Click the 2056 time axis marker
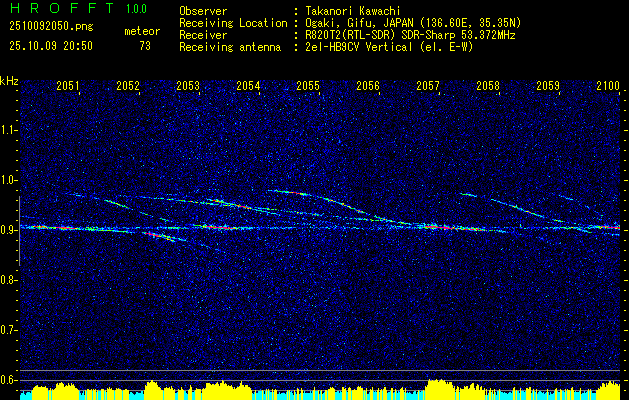Viewport: 629px width, 400px height. click(368, 86)
